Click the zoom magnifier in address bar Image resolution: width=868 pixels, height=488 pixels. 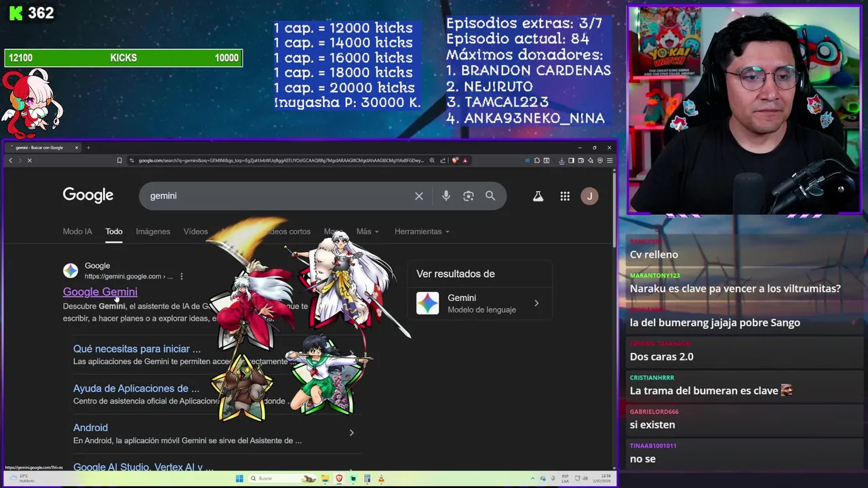pos(432,161)
